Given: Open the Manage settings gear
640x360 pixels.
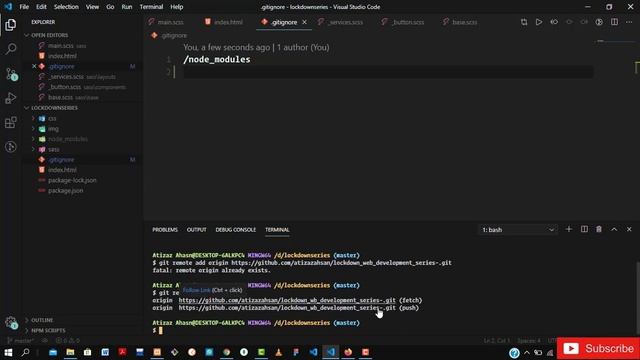Looking at the screenshot, I should click(x=11, y=322).
